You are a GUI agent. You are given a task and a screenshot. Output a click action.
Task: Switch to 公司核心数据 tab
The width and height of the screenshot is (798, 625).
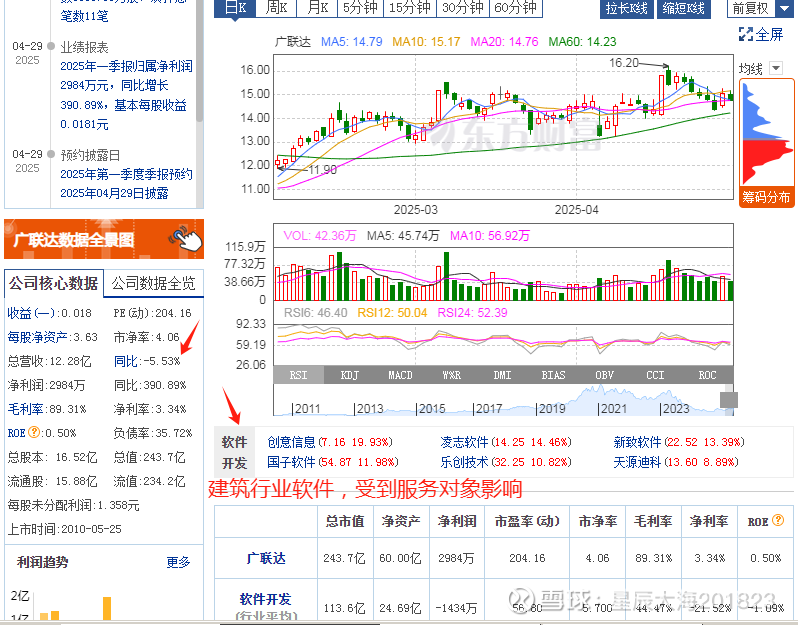(x=53, y=283)
